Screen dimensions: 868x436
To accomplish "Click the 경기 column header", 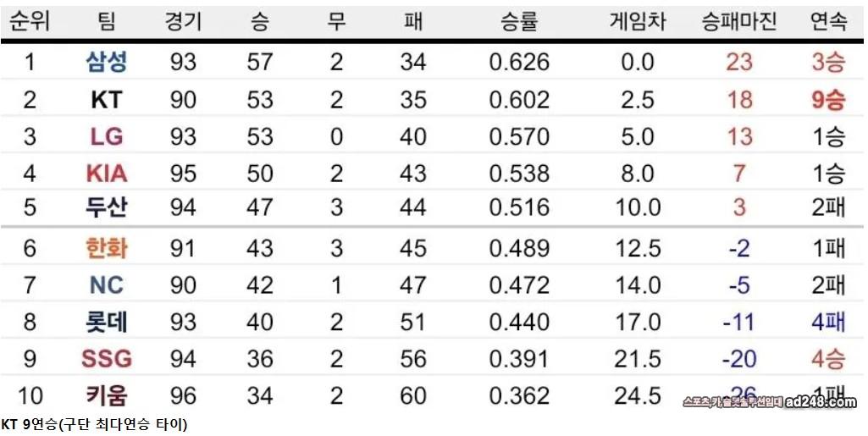I will tap(183, 21).
